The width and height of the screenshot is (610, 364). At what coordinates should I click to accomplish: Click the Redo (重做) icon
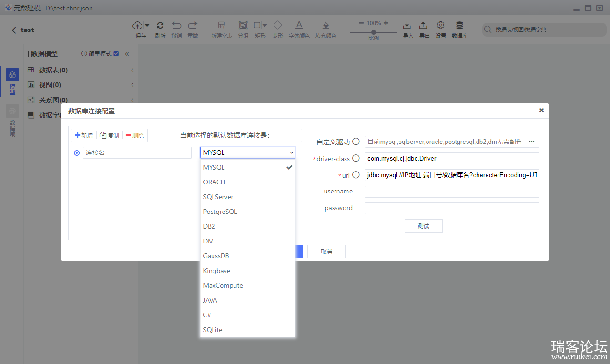tap(193, 25)
